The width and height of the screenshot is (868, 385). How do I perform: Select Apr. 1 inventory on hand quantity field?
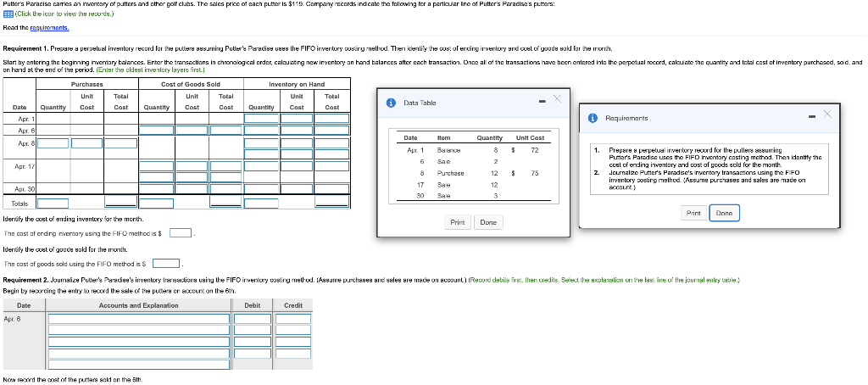263,119
